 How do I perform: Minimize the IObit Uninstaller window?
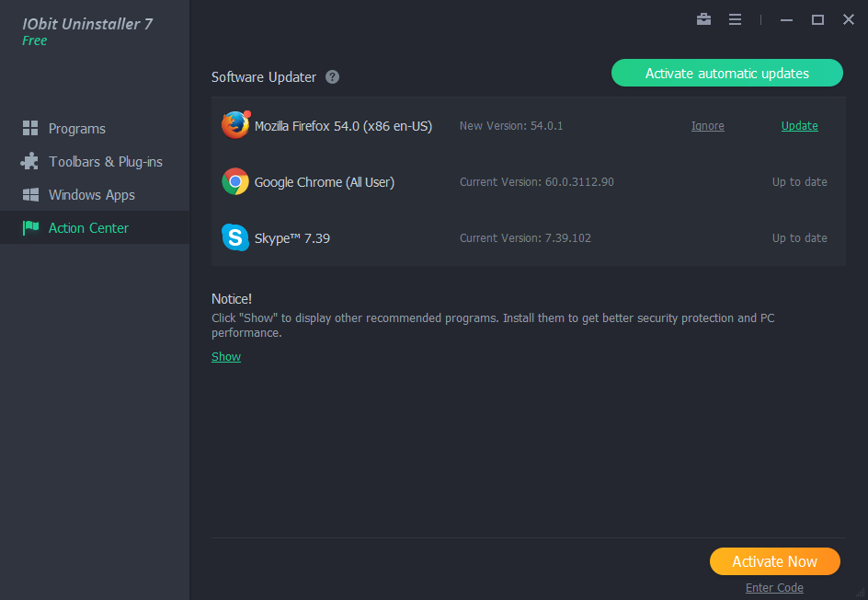(x=786, y=20)
